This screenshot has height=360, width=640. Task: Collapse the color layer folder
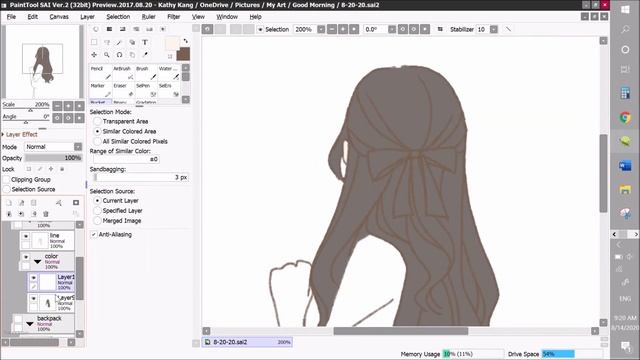coord(38,262)
